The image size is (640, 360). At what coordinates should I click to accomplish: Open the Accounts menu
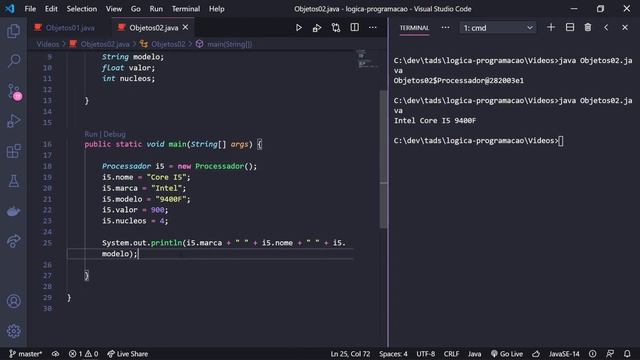13,301
